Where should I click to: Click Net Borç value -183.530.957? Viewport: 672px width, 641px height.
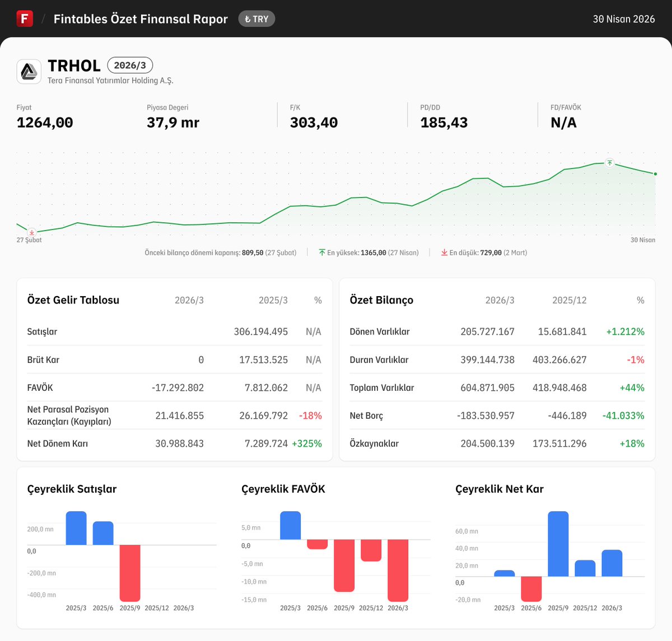point(486,415)
